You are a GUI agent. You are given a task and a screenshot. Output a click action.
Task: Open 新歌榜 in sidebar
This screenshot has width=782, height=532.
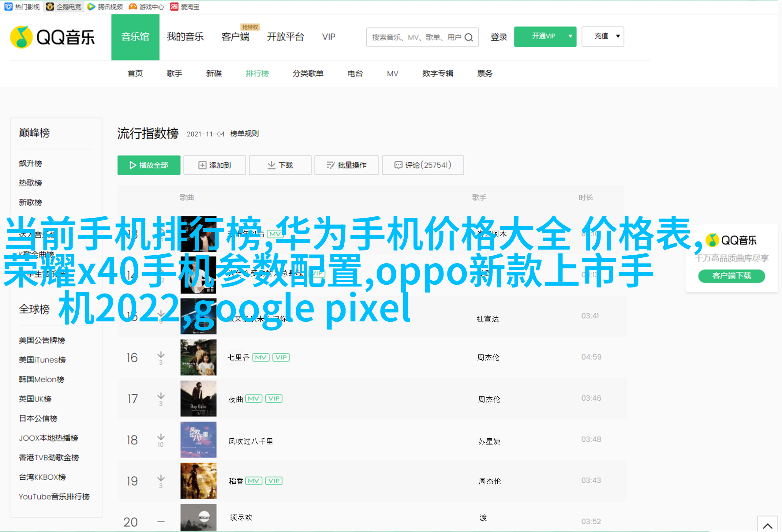[31, 203]
